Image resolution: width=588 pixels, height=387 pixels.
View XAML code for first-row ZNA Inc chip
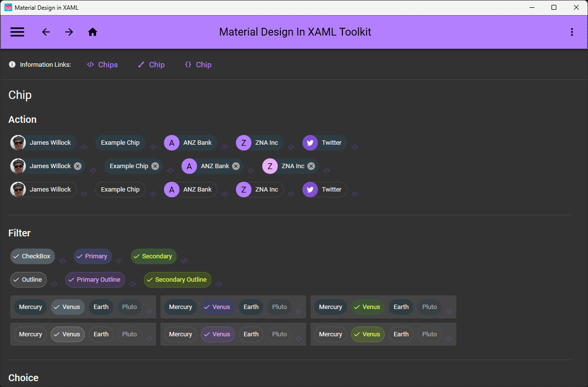tap(291, 147)
